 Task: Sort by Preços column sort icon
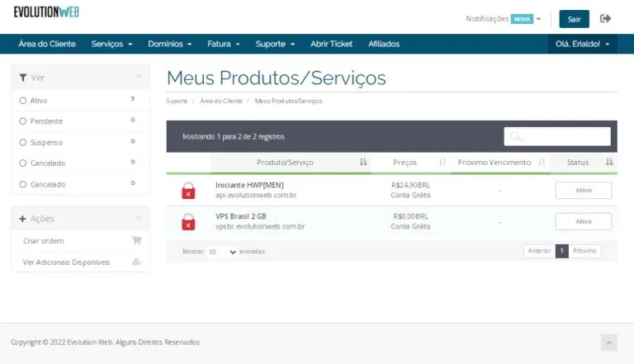[x=442, y=162]
